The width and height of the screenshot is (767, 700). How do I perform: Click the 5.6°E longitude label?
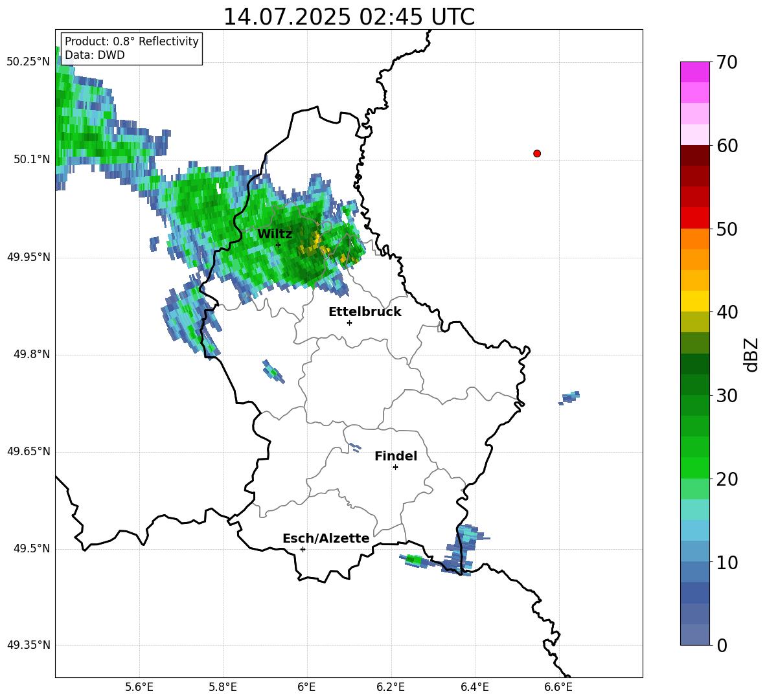pyautogui.click(x=139, y=687)
